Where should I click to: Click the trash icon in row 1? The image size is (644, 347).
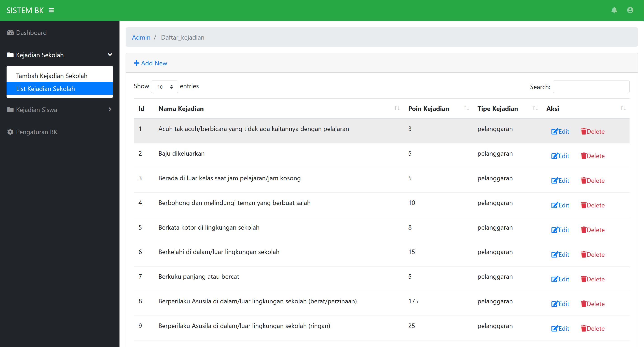coord(584,131)
